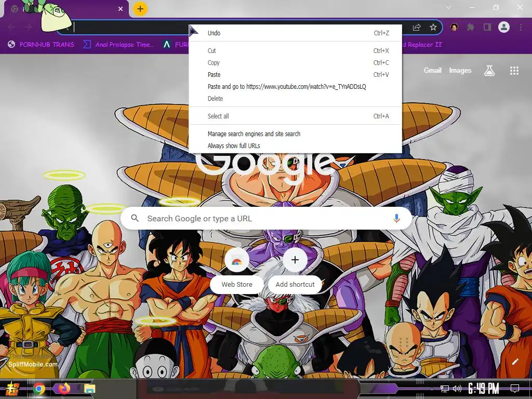This screenshot has height=399, width=532.
Task: Open a new tab with plus button
Action: click(x=140, y=9)
